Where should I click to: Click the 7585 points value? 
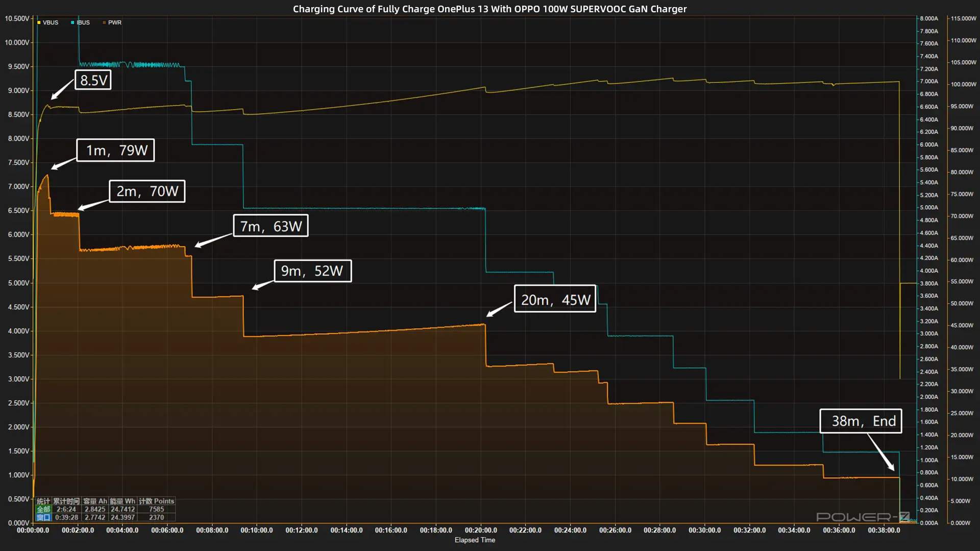[157, 509]
